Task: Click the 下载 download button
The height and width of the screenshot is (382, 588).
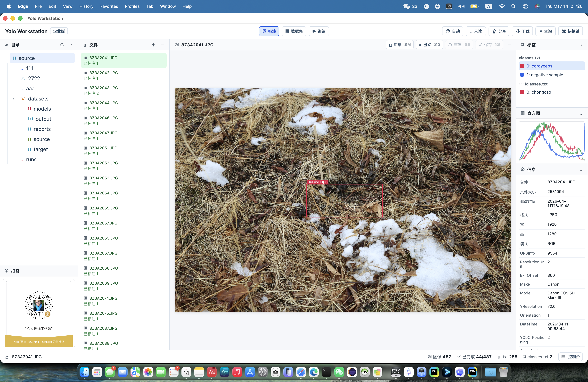Action: click(522, 31)
